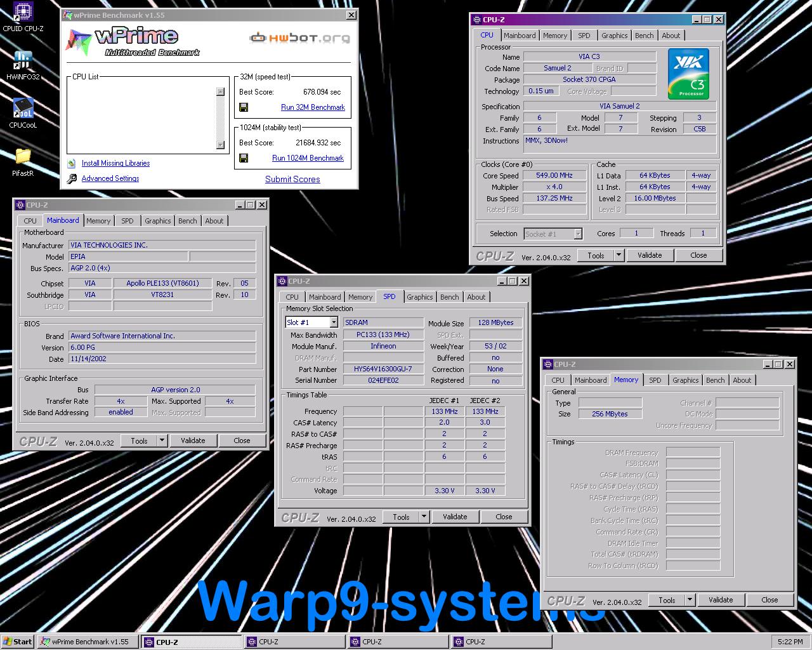Open Advanced Settings link
This screenshot has width=812, height=650.
[110, 178]
